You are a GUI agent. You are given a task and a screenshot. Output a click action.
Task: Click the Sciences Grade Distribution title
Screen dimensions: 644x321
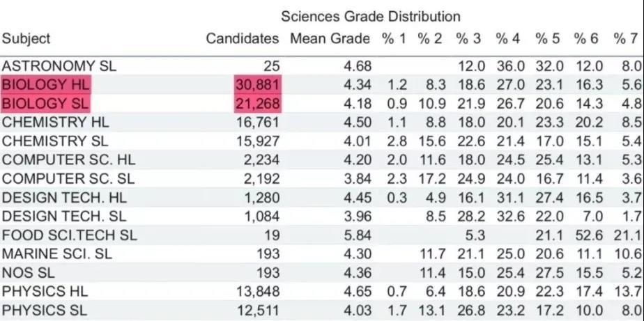[370, 16]
